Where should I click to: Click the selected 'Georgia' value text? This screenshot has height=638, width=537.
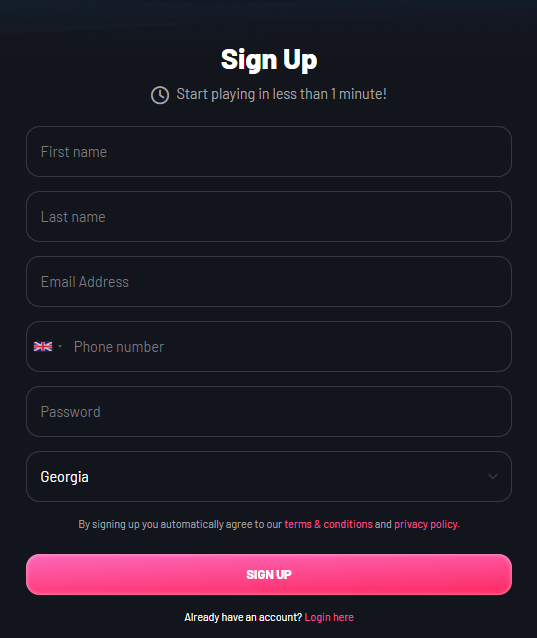pyautogui.click(x=64, y=477)
